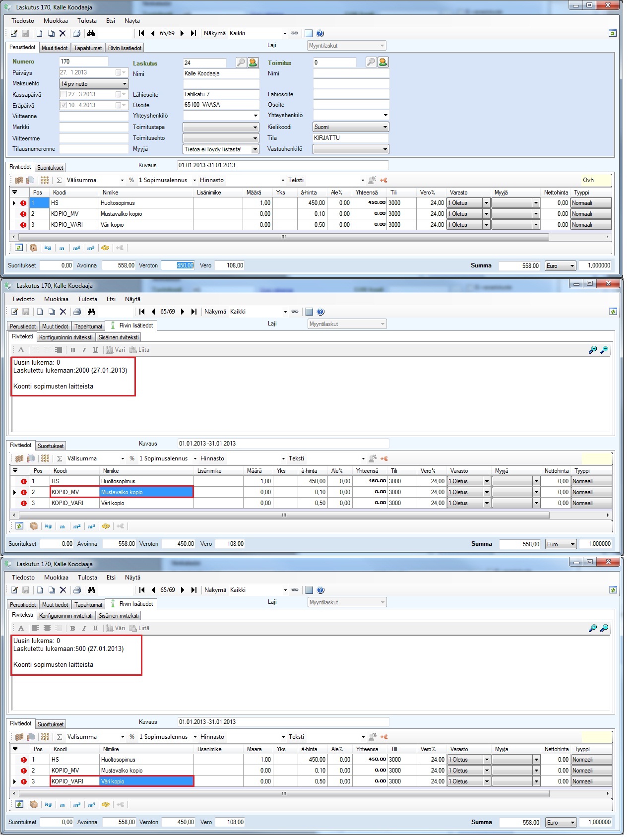Switch to Rivin lisätiedot tab in top window
Screen dimensions: 636x840
125,48
